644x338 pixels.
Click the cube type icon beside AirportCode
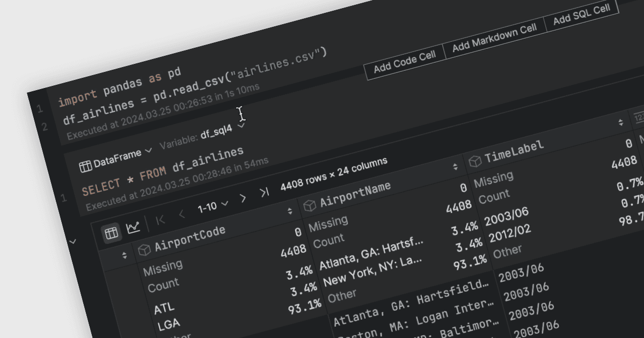[x=144, y=251]
